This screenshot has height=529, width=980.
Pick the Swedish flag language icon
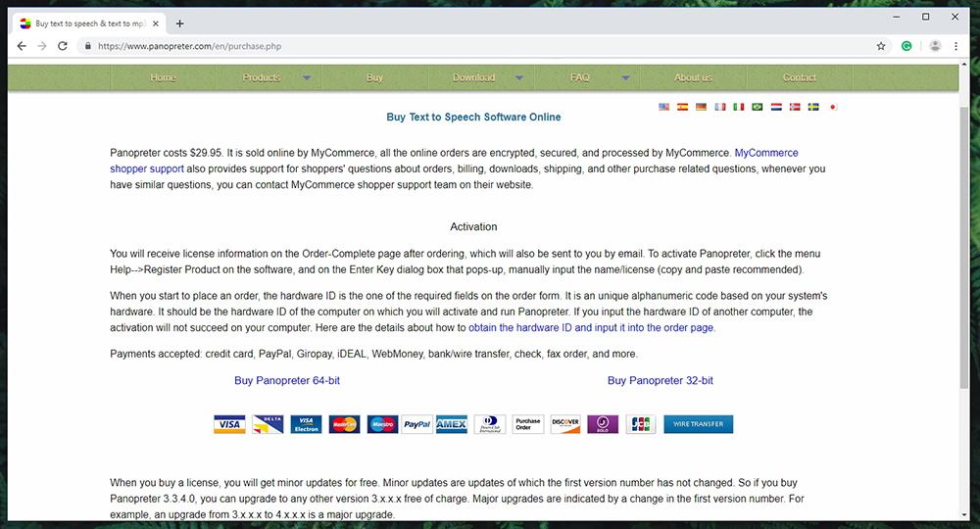(x=813, y=107)
